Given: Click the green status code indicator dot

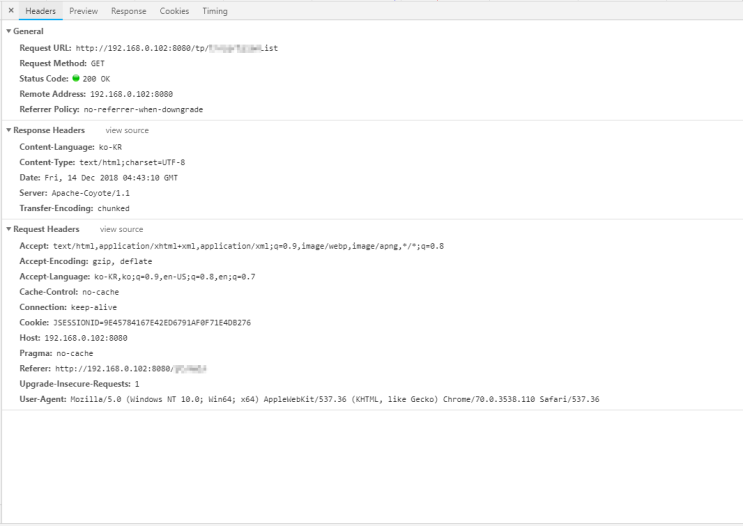Looking at the screenshot, I should (x=75, y=78).
